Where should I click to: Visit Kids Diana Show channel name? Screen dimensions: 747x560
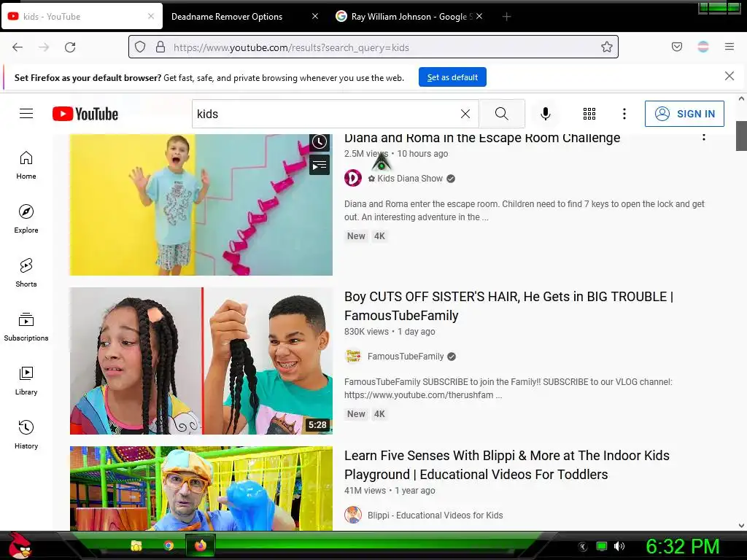[410, 179]
